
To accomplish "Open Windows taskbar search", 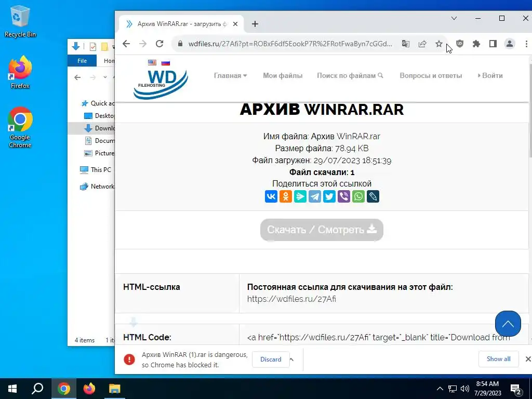I will point(37,389).
